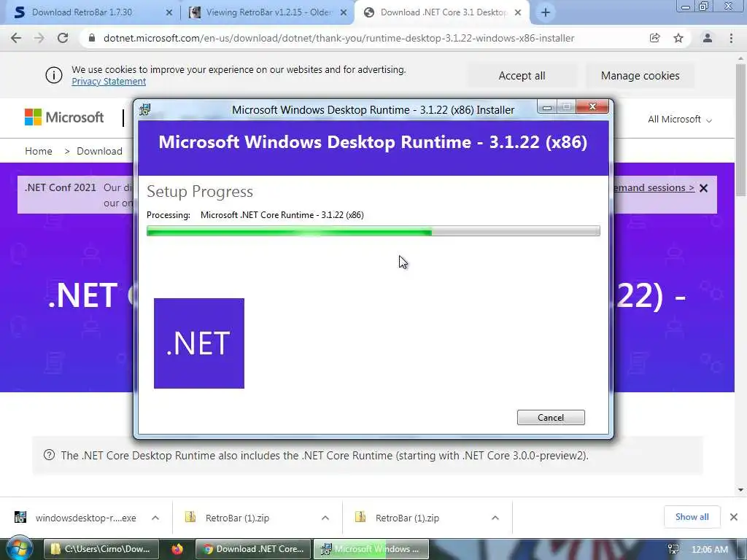The width and height of the screenshot is (747, 560).
Task: Switch to C:\Users\Cirno\Dow... Explorer taskbar button
Action: [x=101, y=549]
